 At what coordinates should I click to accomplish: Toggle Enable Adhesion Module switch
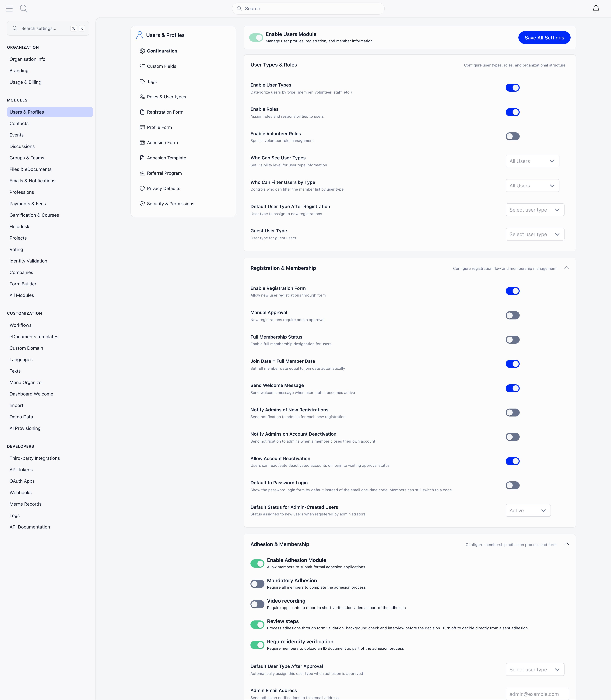(x=257, y=563)
